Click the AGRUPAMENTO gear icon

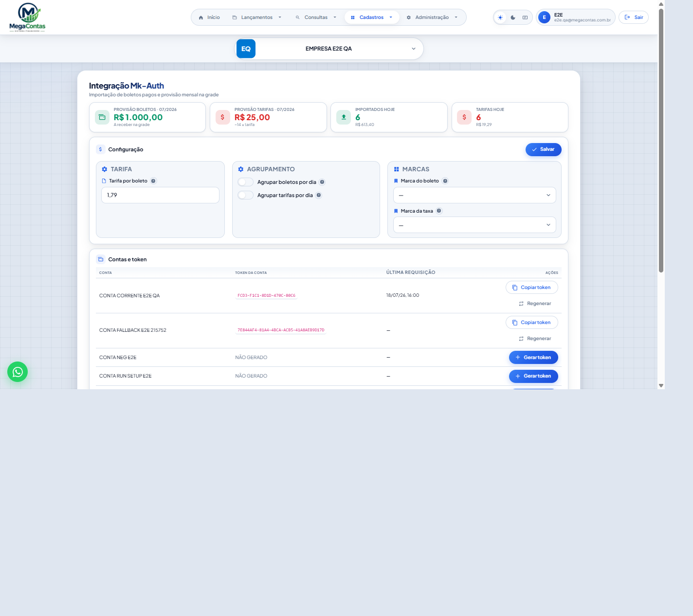241,169
